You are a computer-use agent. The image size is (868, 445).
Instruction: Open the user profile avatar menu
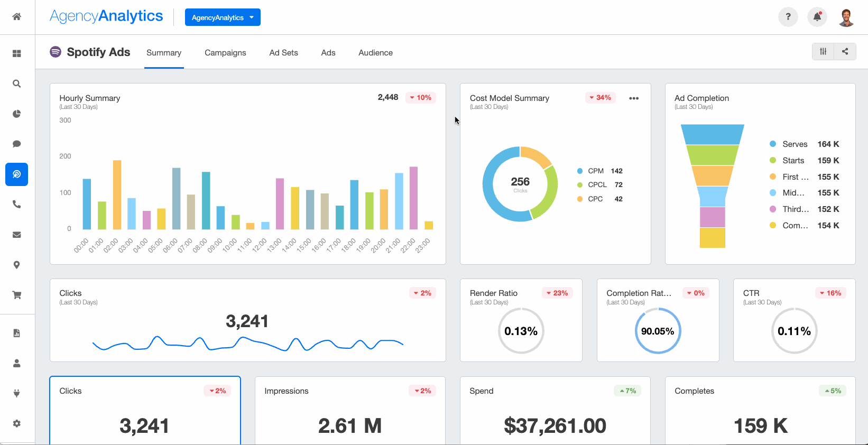pos(846,17)
